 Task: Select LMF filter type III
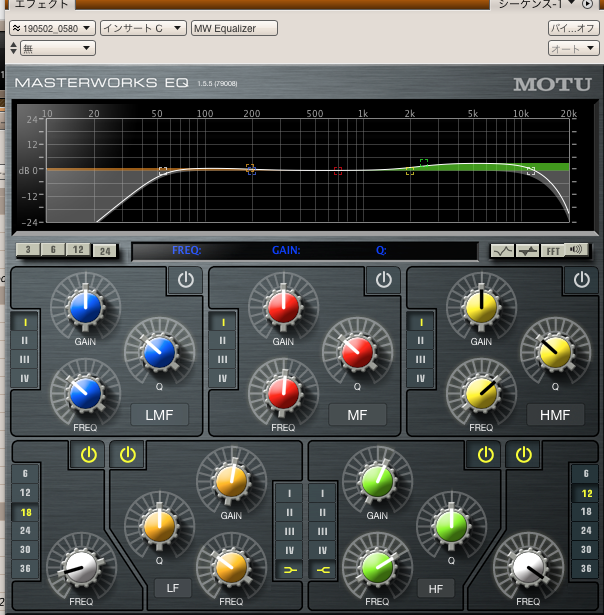25,359
